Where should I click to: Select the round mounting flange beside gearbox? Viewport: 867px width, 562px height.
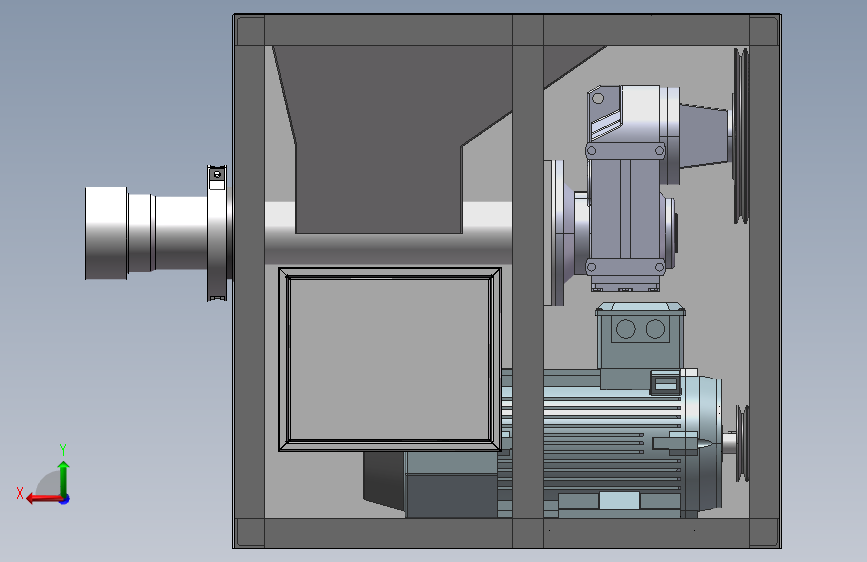pyautogui.click(x=555, y=233)
